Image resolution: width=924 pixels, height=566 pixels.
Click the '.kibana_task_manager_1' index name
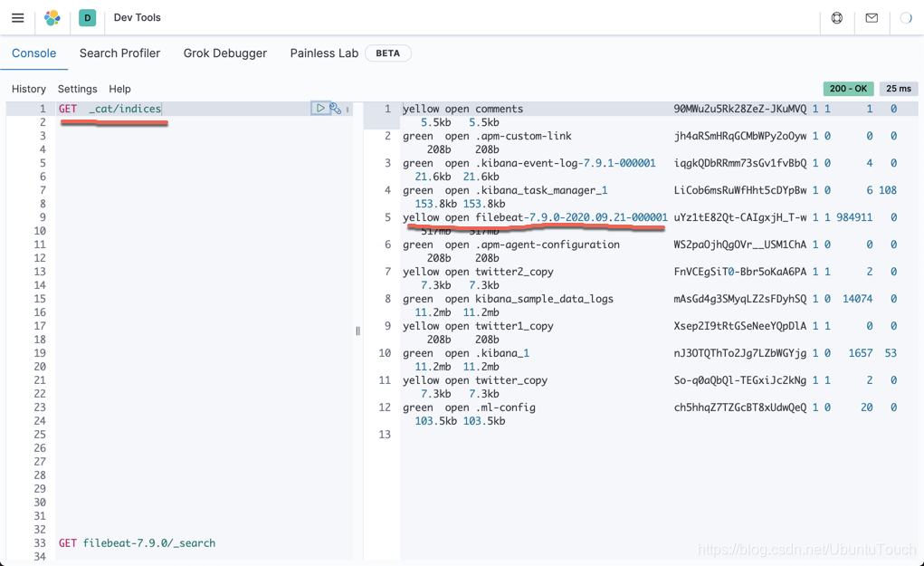(x=541, y=190)
